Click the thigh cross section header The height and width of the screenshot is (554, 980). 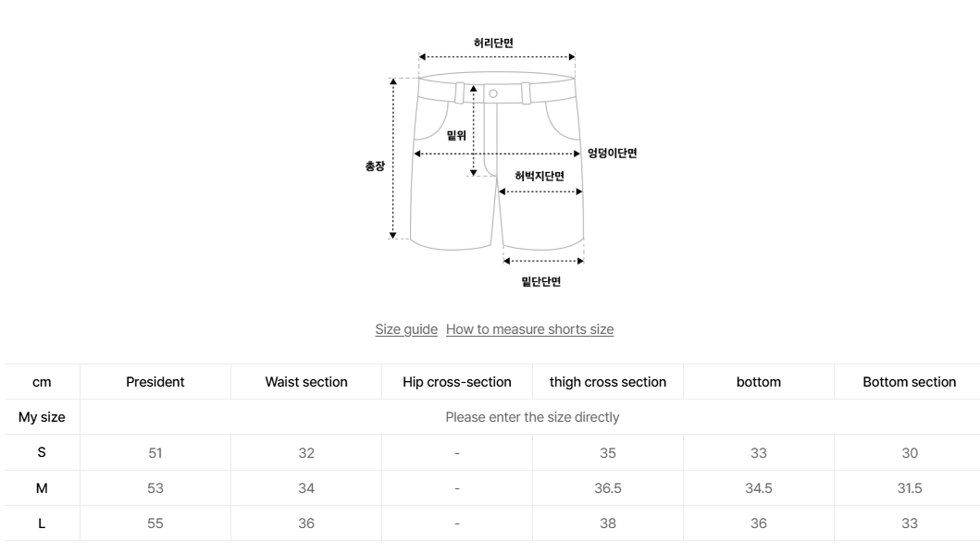click(x=608, y=382)
